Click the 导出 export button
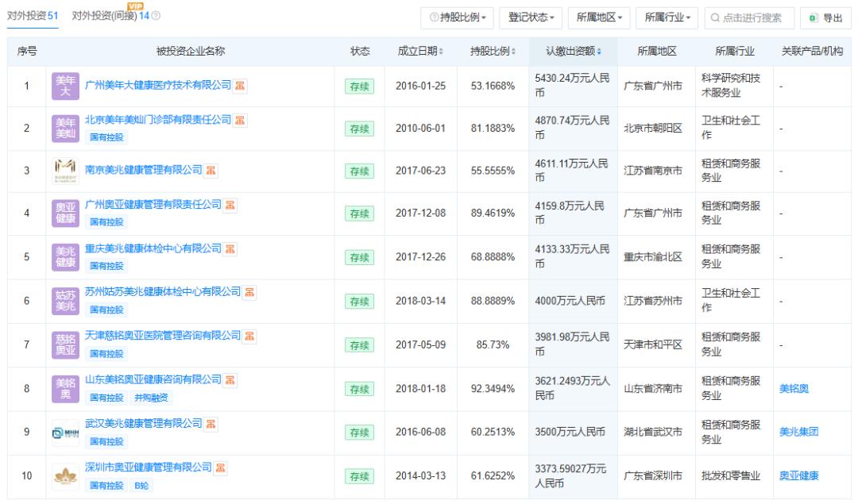 825,17
